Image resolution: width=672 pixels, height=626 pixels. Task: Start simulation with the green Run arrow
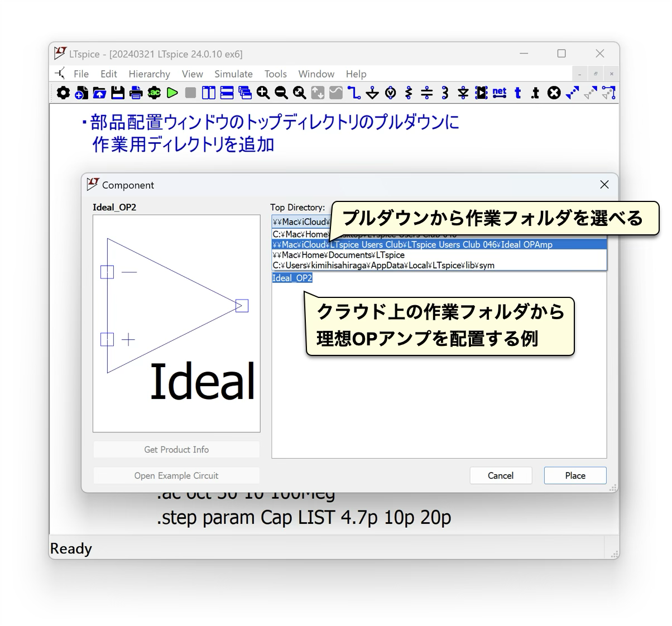point(172,93)
